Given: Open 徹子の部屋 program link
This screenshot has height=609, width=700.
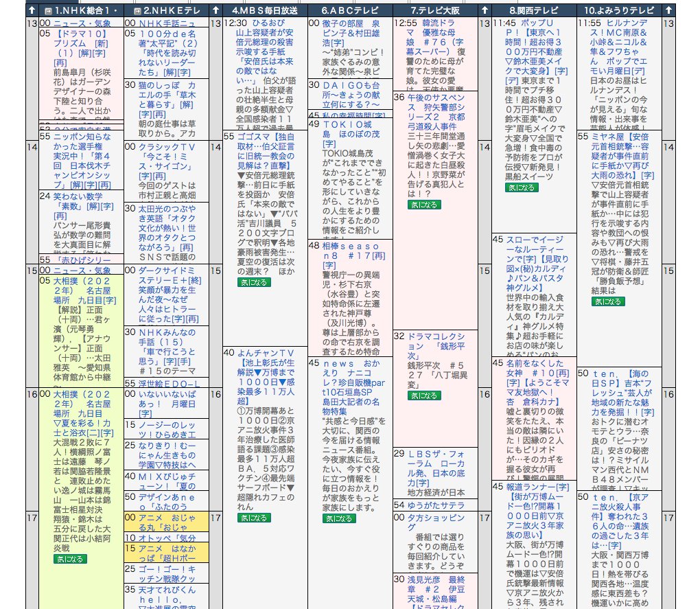Looking at the screenshot, I should [351, 32].
